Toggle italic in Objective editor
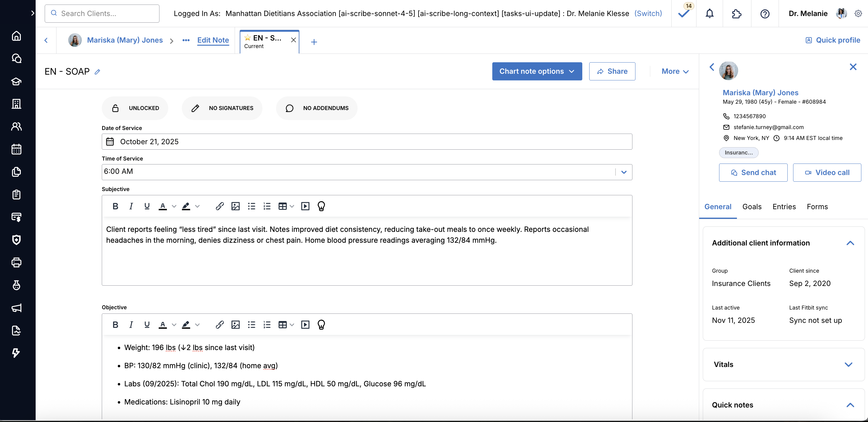Viewport: 868px width, 422px height. point(131,325)
